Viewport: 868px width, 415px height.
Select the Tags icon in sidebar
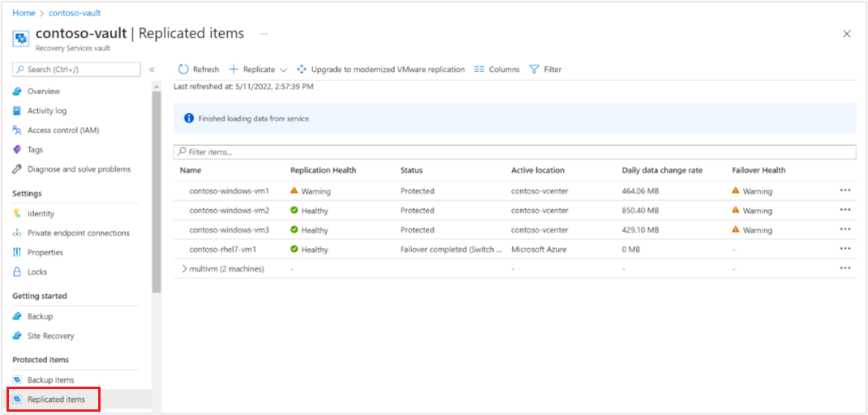tap(17, 150)
